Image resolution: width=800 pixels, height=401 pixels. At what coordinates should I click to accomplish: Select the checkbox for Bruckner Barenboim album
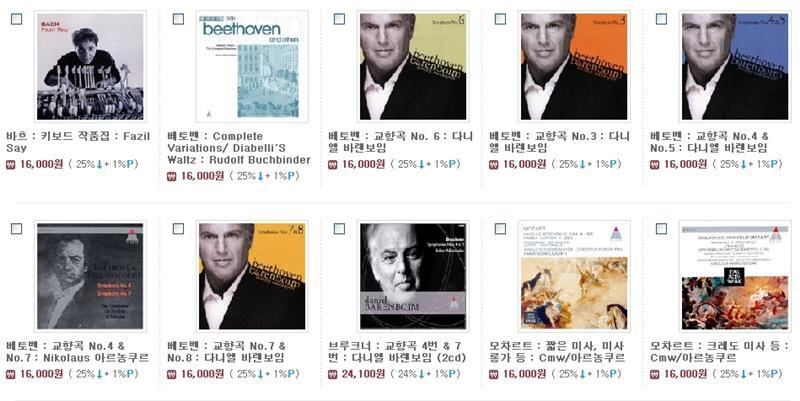click(339, 229)
